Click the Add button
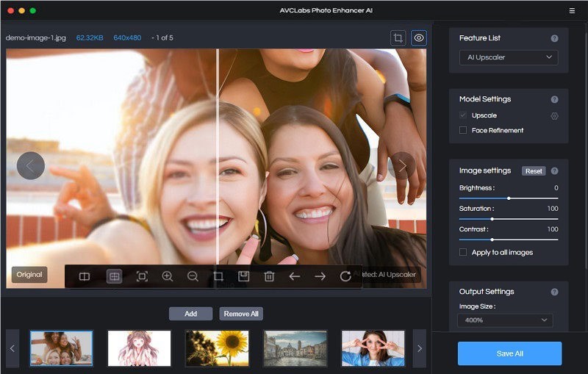The height and width of the screenshot is (374, 588). tap(190, 314)
